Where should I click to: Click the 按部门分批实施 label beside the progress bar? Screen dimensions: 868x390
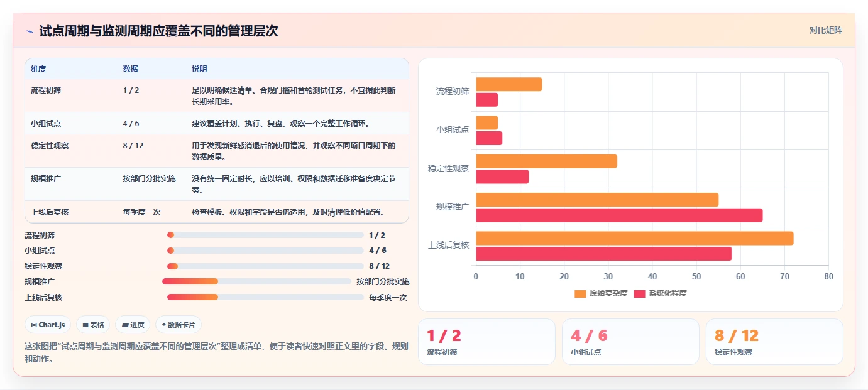pos(383,281)
